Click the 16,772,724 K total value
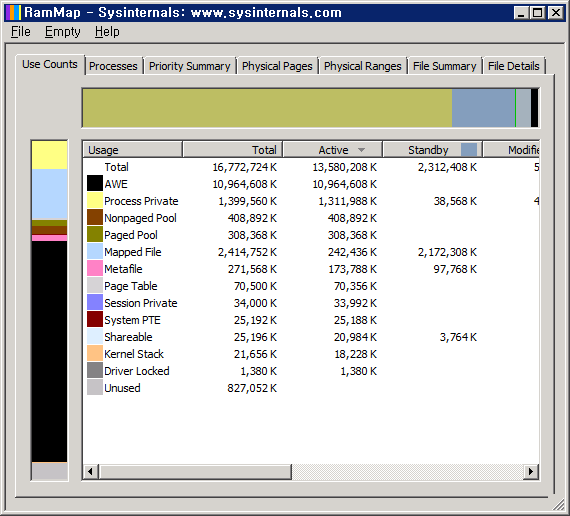Screen dimensions: 570x516 point(245,167)
